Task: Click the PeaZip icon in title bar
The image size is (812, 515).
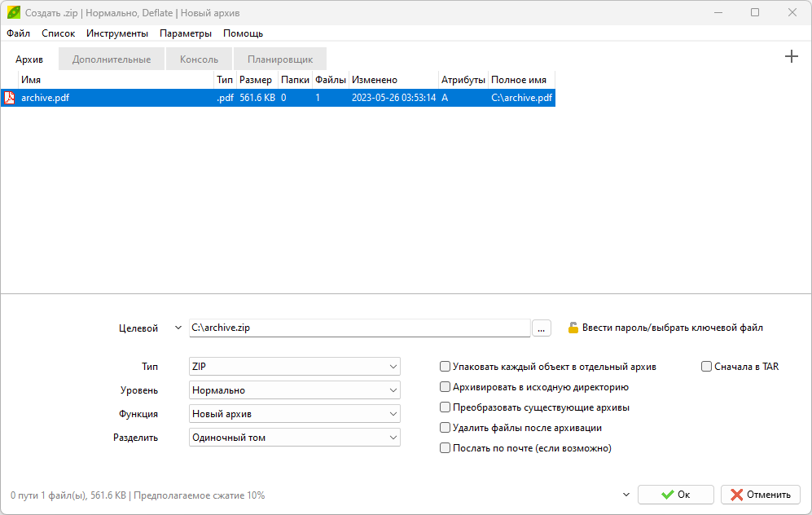Action: coord(14,13)
